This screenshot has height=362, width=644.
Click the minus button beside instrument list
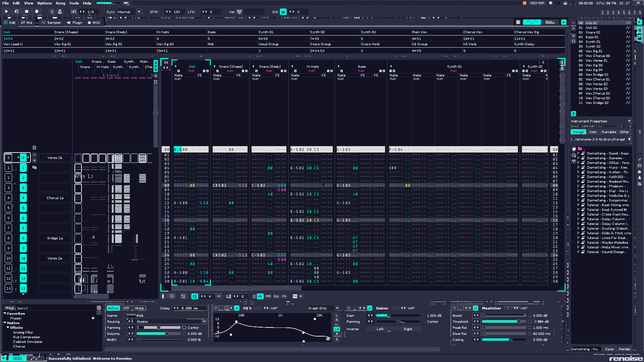click(573, 23)
